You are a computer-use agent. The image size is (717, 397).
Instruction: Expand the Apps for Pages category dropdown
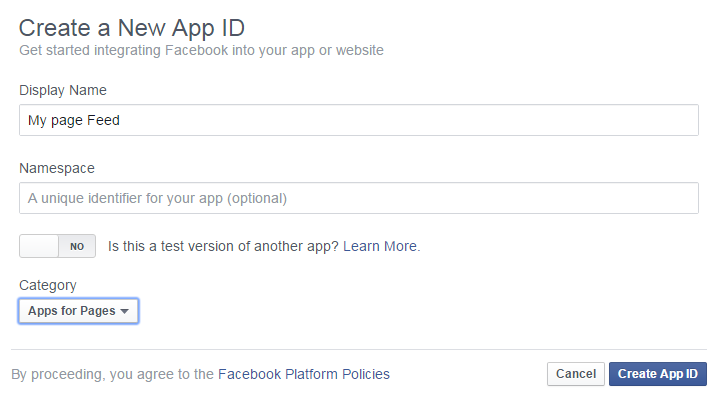78,311
